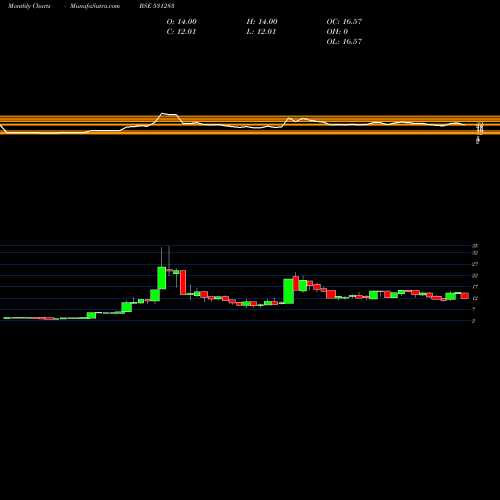
Task: Click the tallest green candle near the peak
Action: tap(162, 278)
